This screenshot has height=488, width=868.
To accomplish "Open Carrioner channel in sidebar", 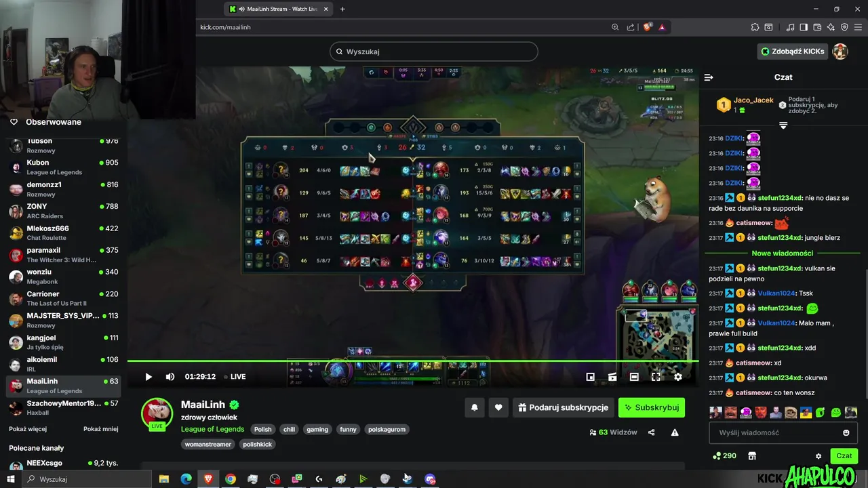I will [x=64, y=298].
